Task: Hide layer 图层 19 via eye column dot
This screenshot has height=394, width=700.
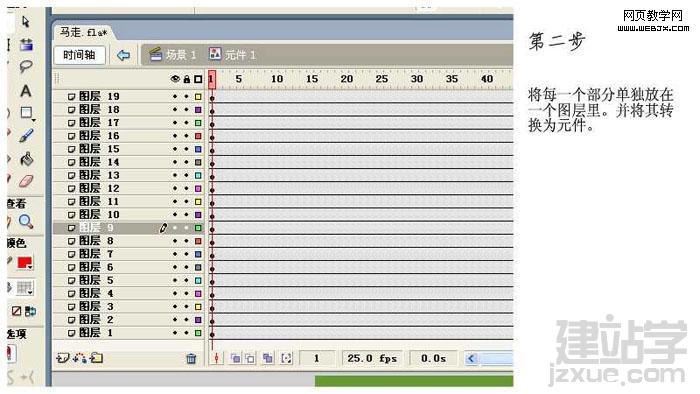Action: click(175, 96)
